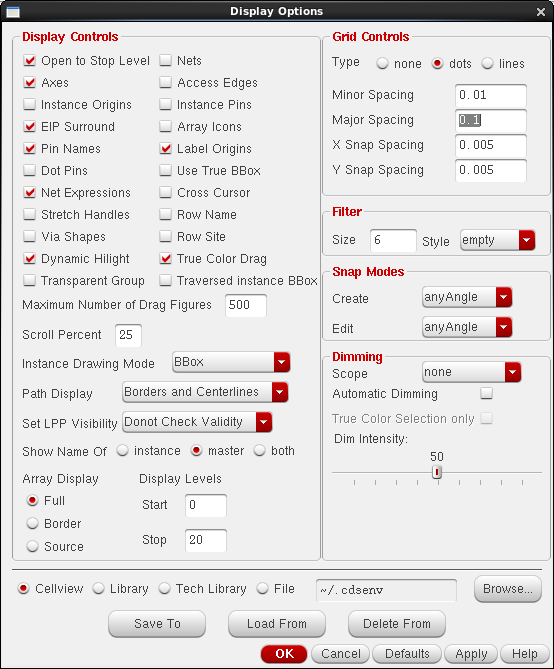Viewport: 554px width, 669px height.
Task: Click Minor Spacing input field
Action: [491, 95]
